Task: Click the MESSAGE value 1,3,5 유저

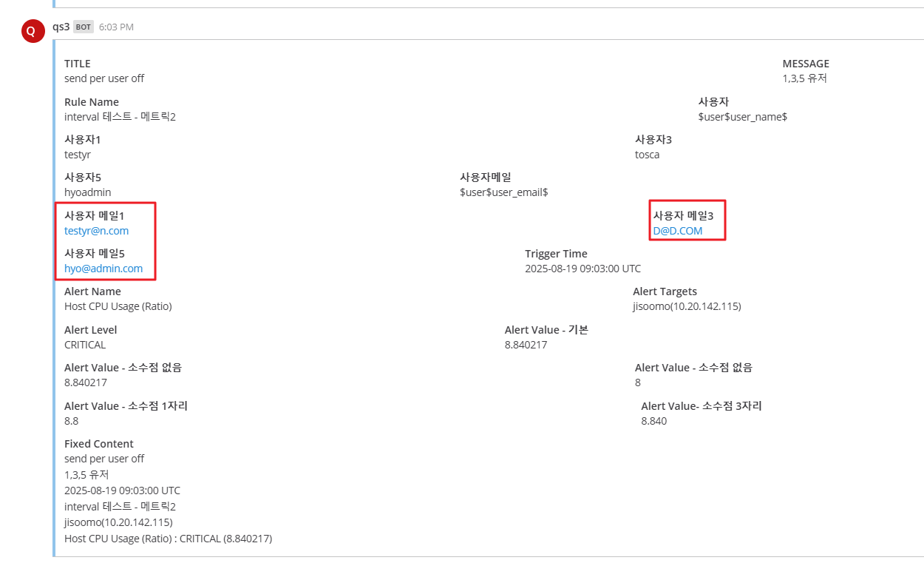Action: (804, 78)
